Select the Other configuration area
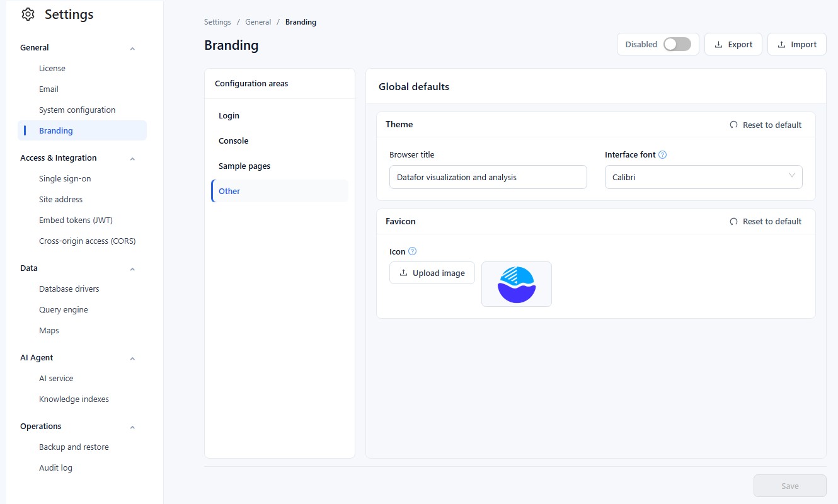The width and height of the screenshot is (838, 504). [x=280, y=191]
